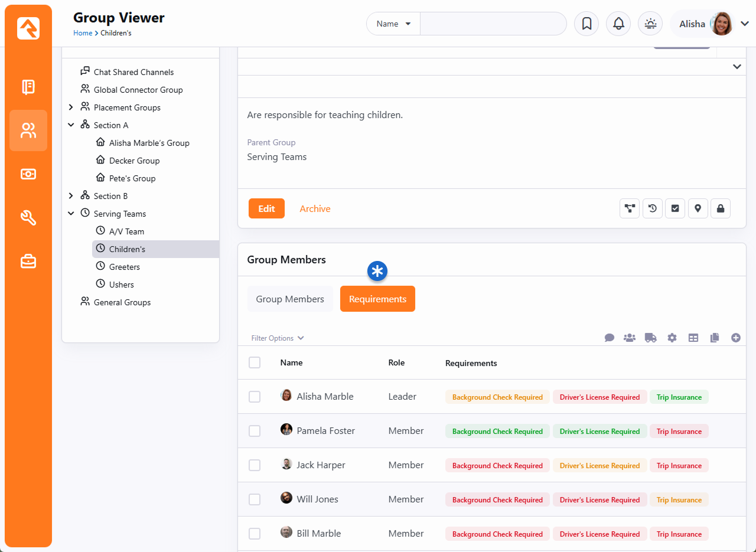This screenshot has width=756, height=552.
Task: Open the Finance icon in left sidebar
Action: (x=28, y=174)
